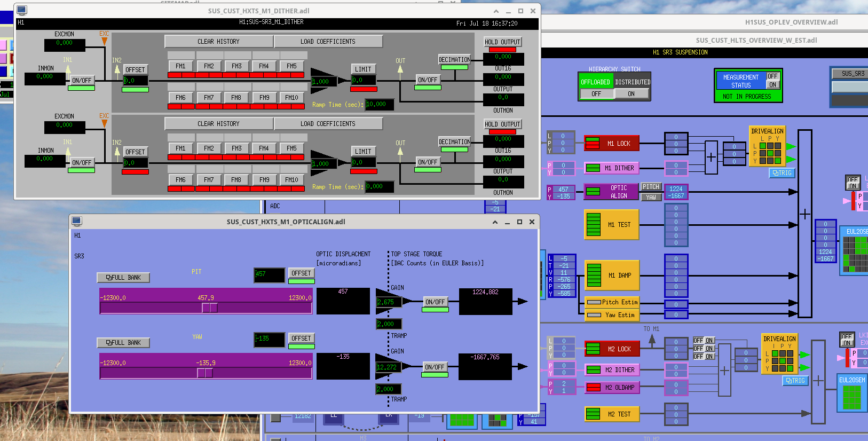Enable FM10 in the lower DITHER bank
This screenshot has height=441, width=868.
(291, 180)
